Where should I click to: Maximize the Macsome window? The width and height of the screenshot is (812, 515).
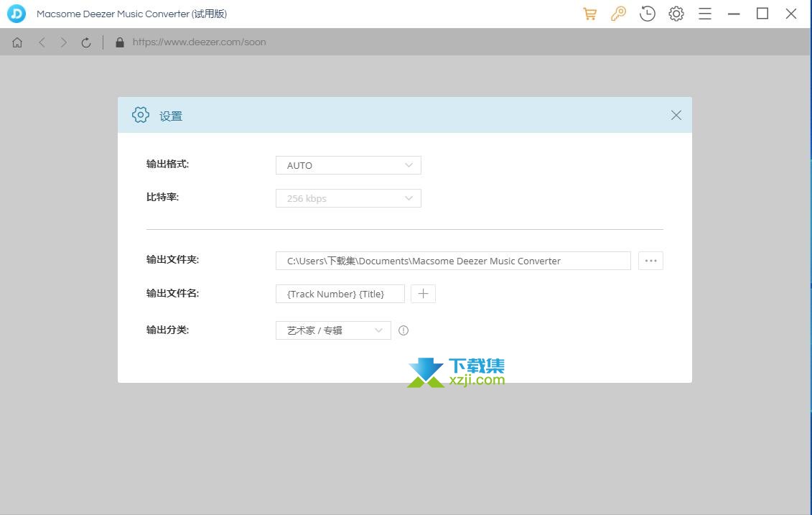point(762,14)
